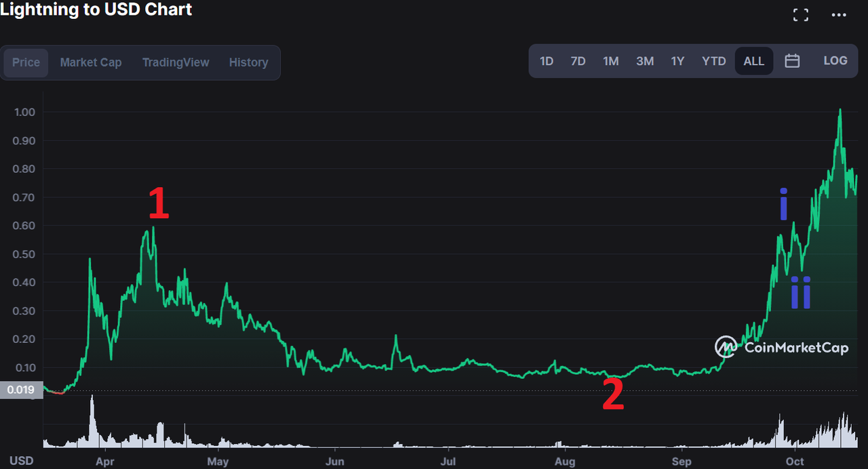This screenshot has height=469, width=868.
Task: Select the Price tab
Action: pyautogui.click(x=26, y=62)
